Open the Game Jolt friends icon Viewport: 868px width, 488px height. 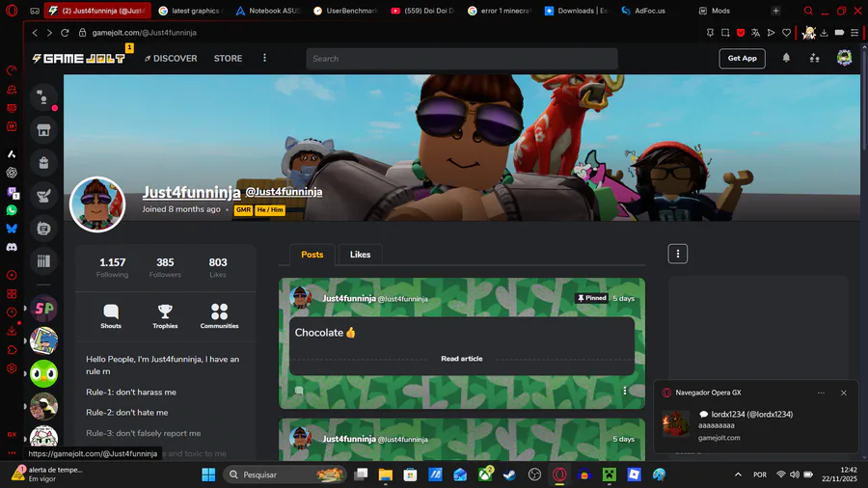(814, 58)
